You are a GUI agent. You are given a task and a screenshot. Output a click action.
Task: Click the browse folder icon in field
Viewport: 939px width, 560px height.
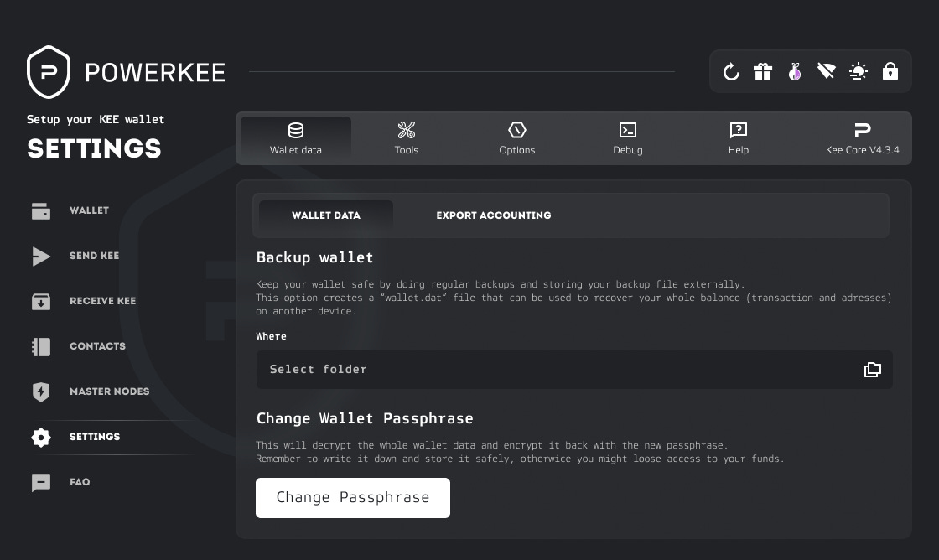click(x=873, y=370)
